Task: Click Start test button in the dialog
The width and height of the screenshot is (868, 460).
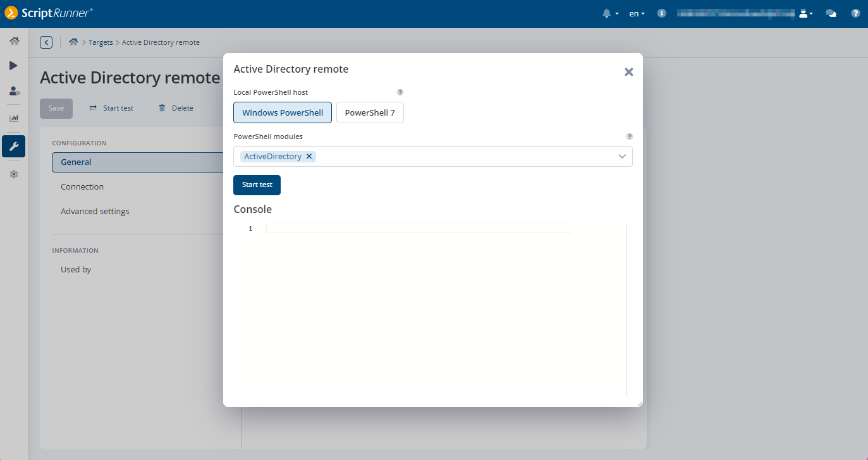Action: point(257,185)
